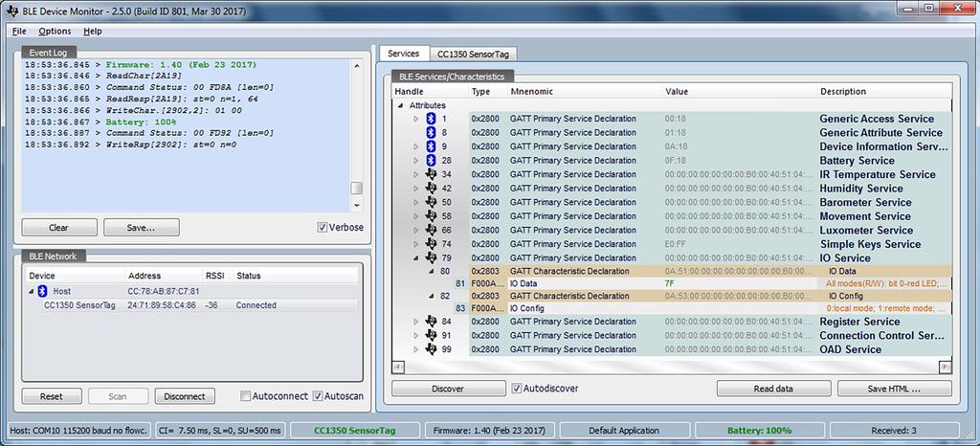Disconnect from the SensorTag
This screenshot has width=980, height=446.
(185, 396)
